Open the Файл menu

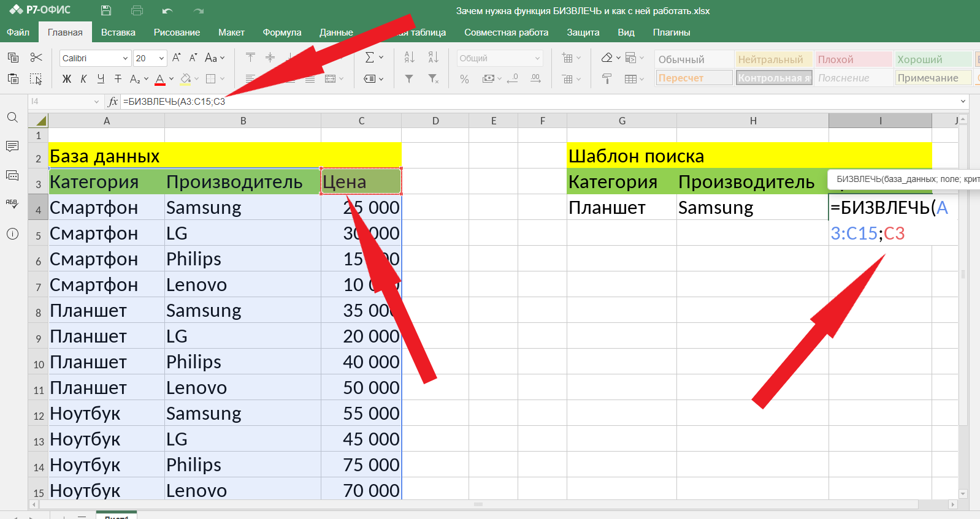pyautogui.click(x=18, y=32)
